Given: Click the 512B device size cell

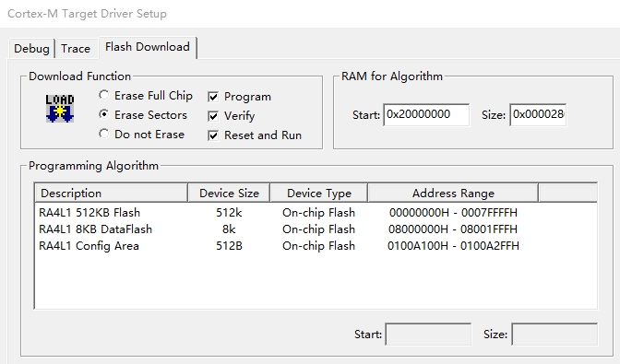Looking at the screenshot, I should tap(229, 245).
